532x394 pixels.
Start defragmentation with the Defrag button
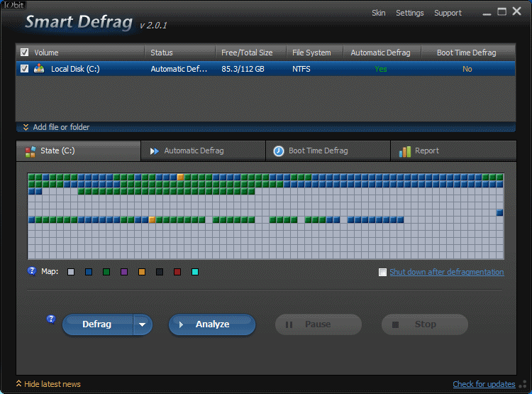click(x=98, y=324)
